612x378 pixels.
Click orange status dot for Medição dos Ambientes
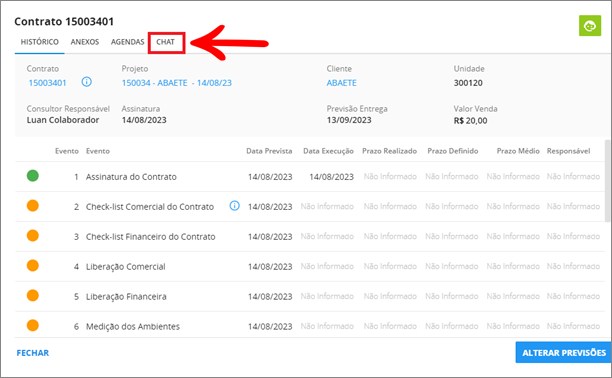33,325
